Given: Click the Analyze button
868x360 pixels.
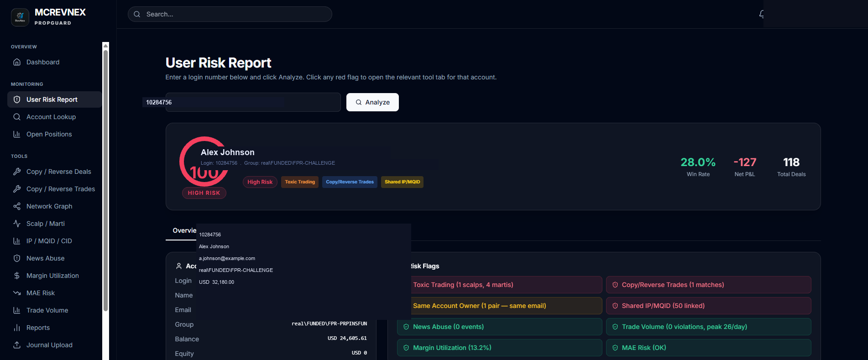Looking at the screenshot, I should 372,102.
